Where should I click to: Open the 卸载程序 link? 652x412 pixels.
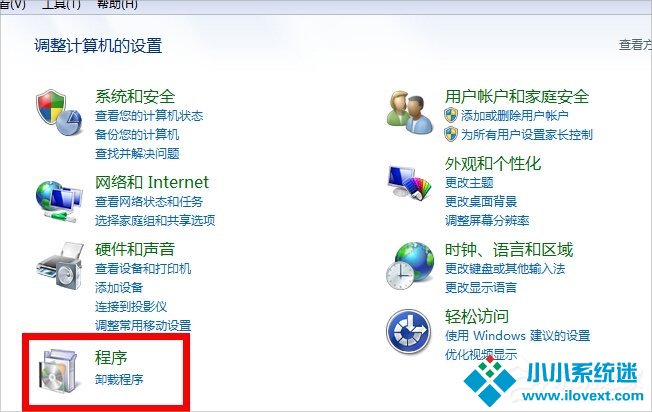coord(119,380)
